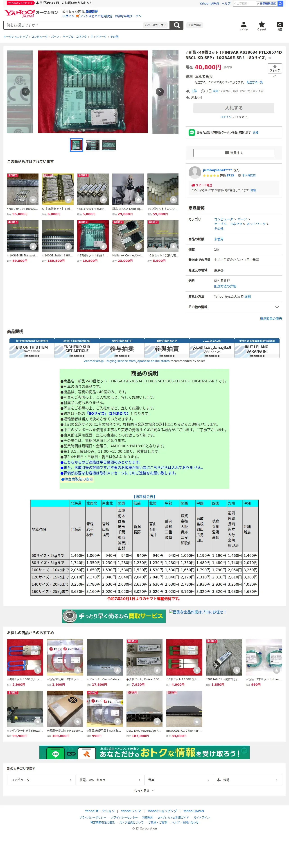Select third product thumbnail
Image resolution: width=289 pixels, height=868 pixels.
109,145
